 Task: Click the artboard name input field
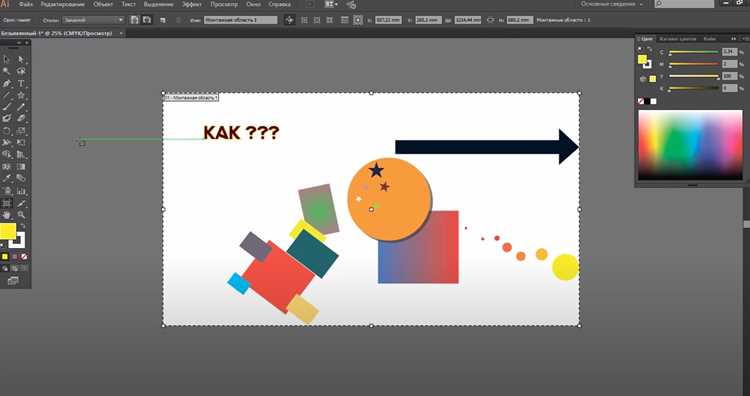(x=241, y=20)
